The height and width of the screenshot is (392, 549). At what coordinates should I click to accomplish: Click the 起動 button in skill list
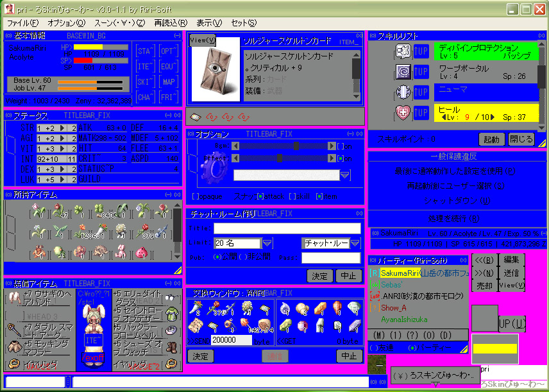[491, 139]
